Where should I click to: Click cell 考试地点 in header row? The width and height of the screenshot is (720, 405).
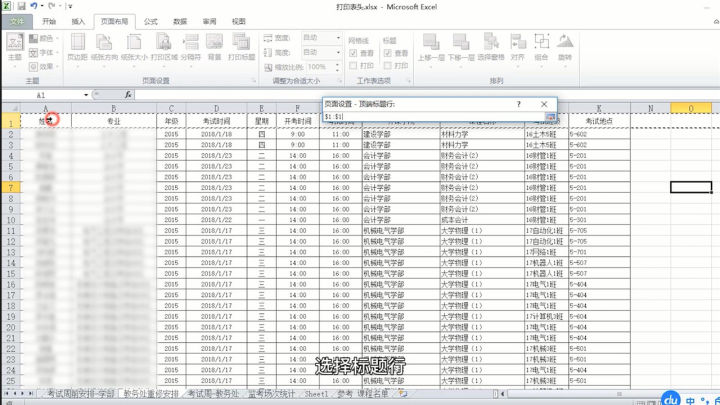pyautogui.click(x=599, y=121)
